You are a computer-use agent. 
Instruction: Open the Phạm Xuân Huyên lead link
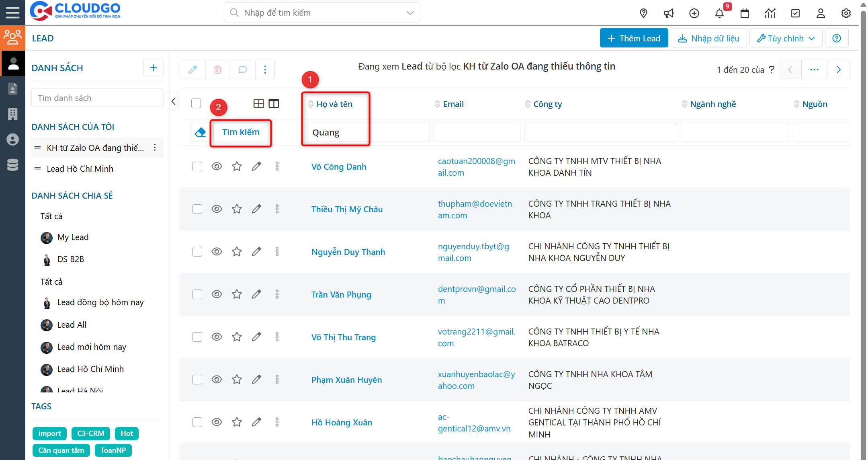[x=346, y=380]
